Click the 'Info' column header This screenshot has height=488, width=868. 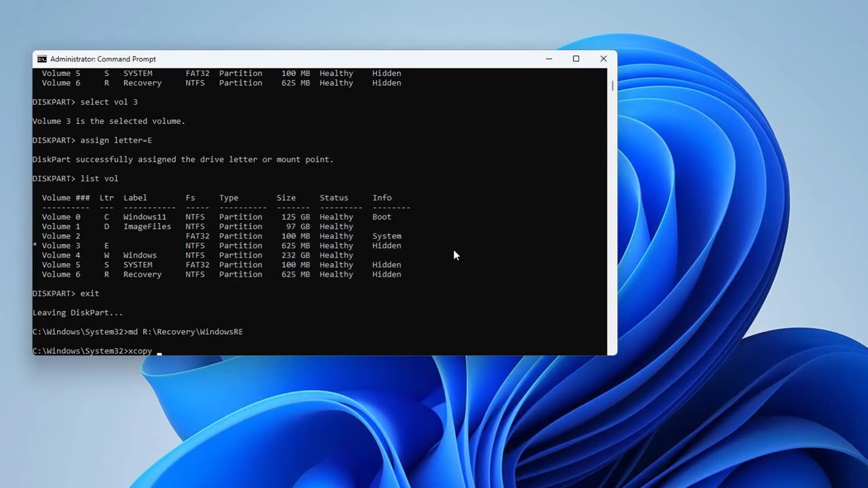pyautogui.click(x=382, y=198)
